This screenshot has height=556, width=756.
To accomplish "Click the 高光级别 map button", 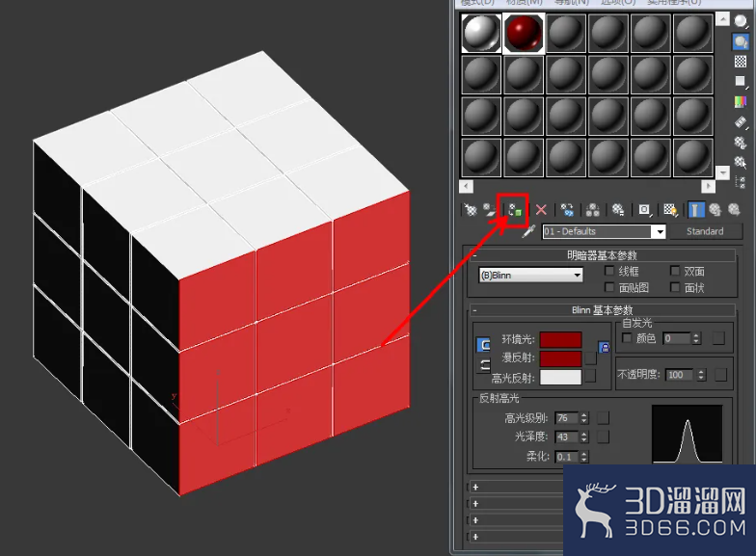I will 604,418.
